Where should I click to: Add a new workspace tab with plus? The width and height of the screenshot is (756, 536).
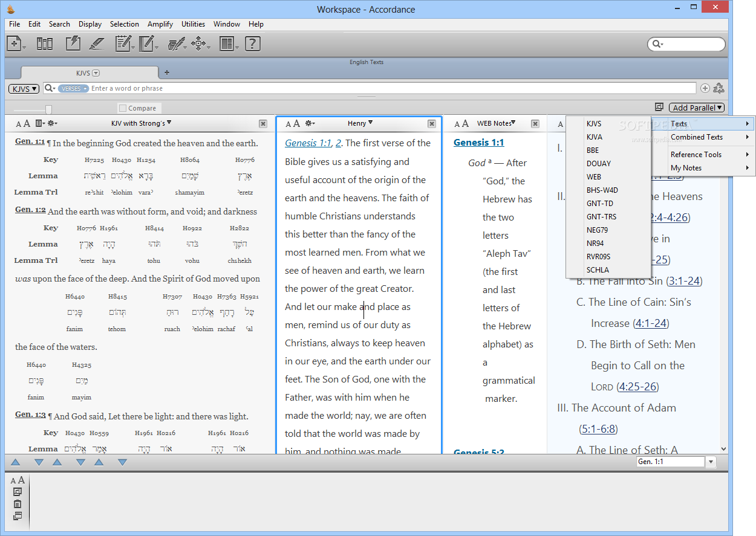167,73
